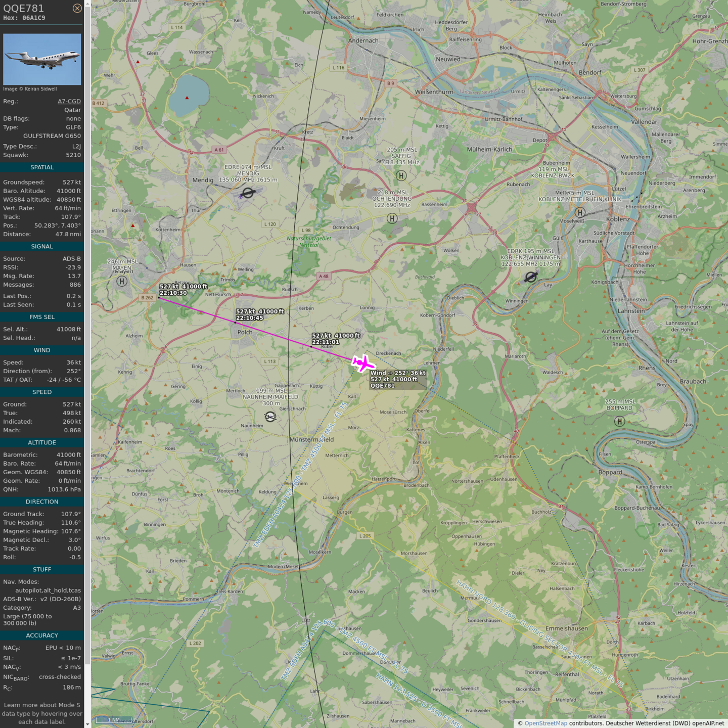Click the Naunheim/Maifeld glider site icon

(270, 417)
